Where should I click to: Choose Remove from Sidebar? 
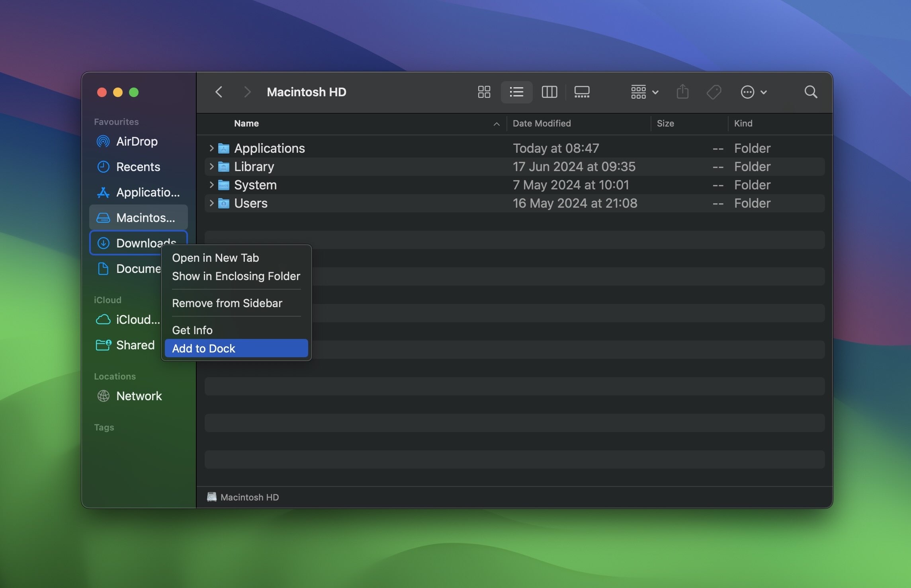(x=236, y=303)
